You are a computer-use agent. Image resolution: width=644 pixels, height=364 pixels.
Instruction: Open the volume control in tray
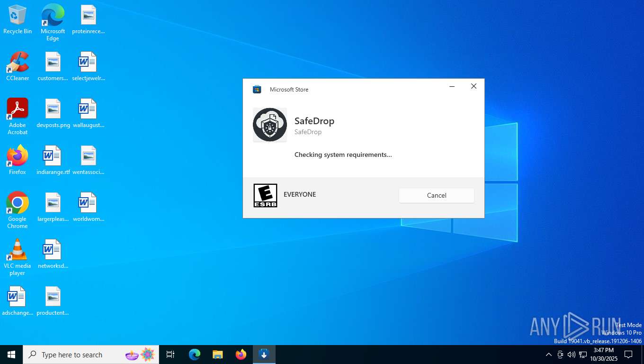point(571,355)
